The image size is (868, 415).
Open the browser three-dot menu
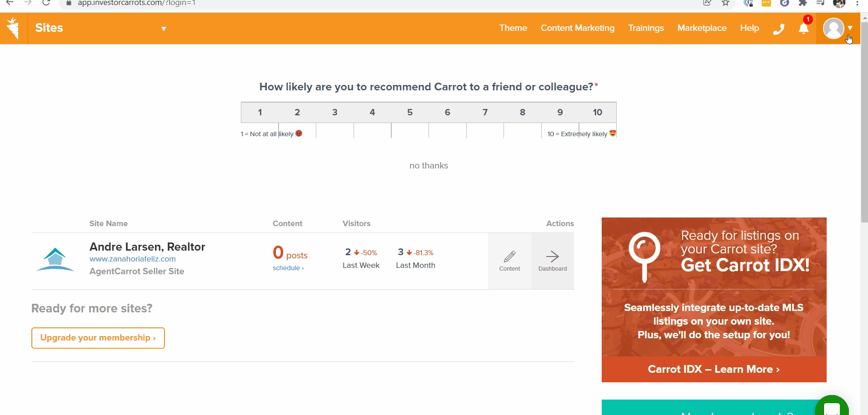tap(857, 3)
